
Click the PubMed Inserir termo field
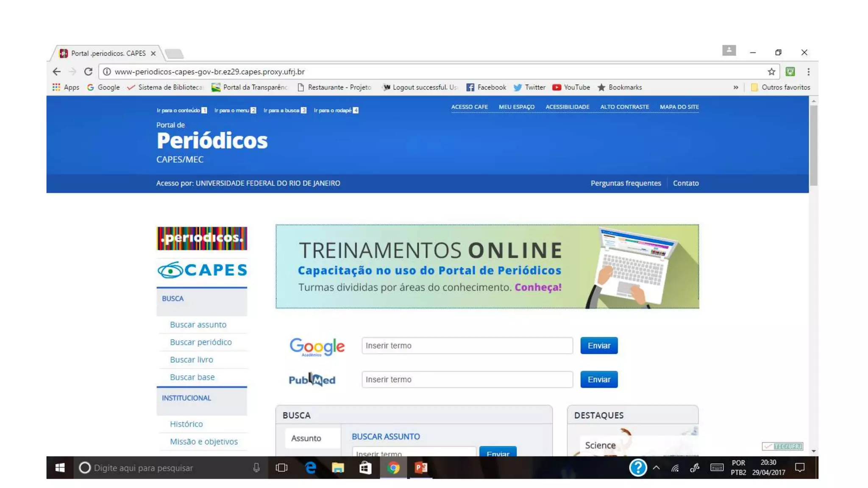coord(467,380)
